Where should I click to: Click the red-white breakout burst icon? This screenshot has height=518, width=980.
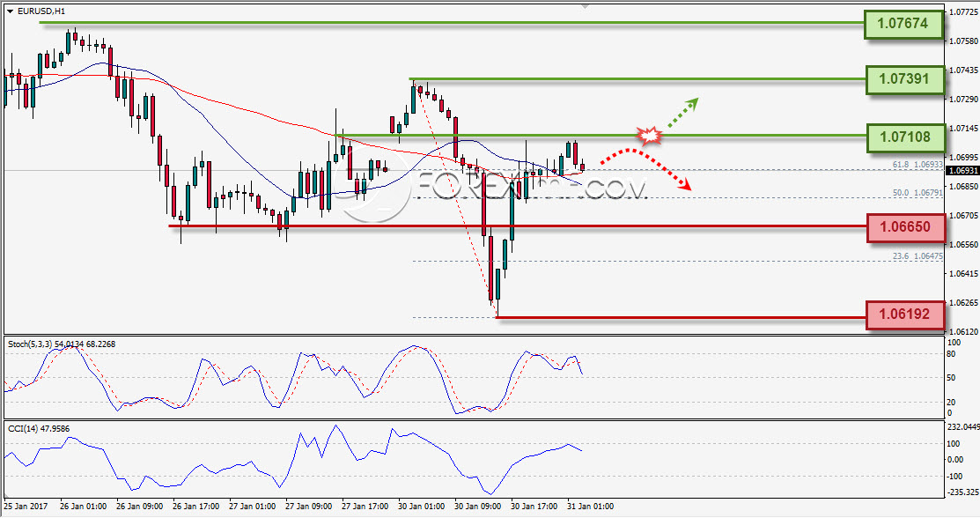[x=650, y=136]
